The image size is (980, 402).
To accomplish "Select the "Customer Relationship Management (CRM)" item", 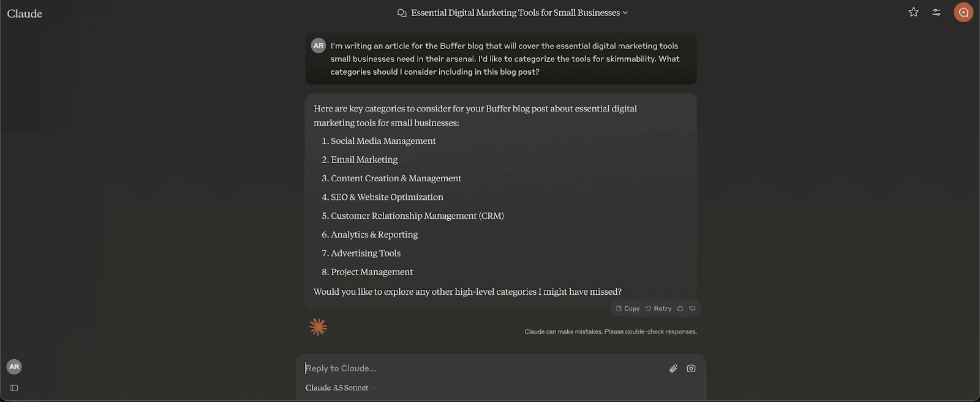I will [418, 216].
